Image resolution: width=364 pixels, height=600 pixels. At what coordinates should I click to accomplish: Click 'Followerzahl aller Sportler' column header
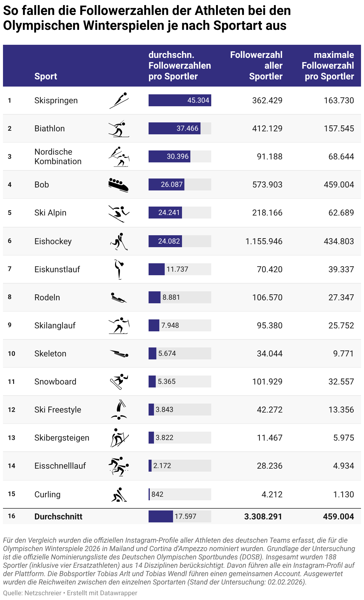(256, 66)
